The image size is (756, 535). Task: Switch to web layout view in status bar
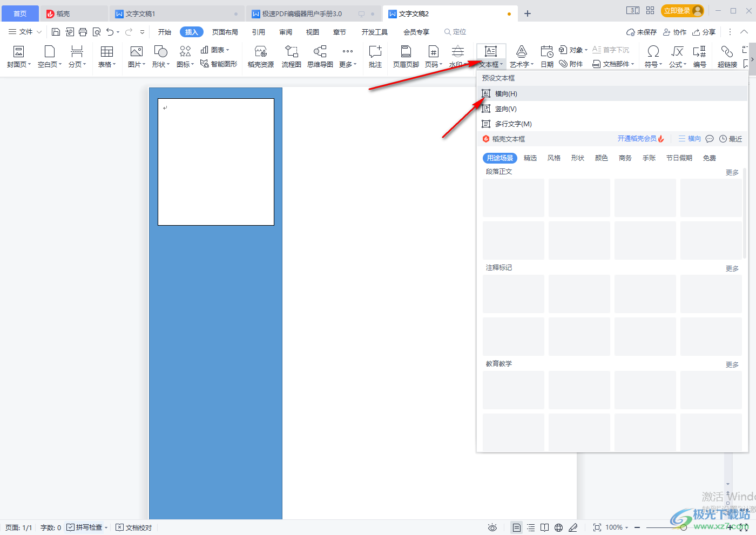(x=559, y=527)
